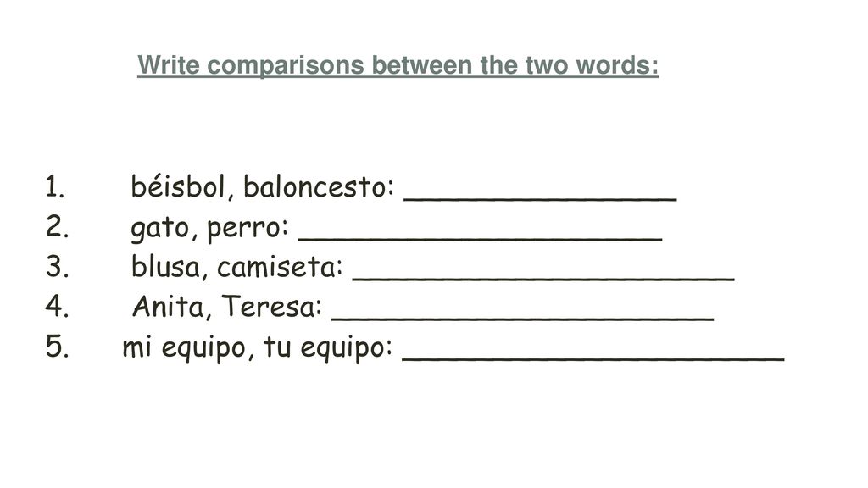868x488 pixels.
Task: Click the blank line after 'béisbol, baloncesto:'
Action: [540, 198]
